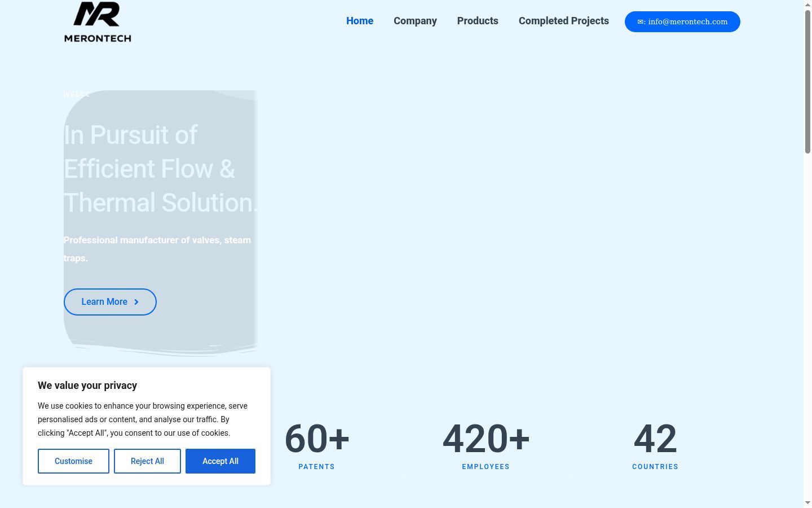Click the PATENTS label
The image size is (812, 508).
317,467
